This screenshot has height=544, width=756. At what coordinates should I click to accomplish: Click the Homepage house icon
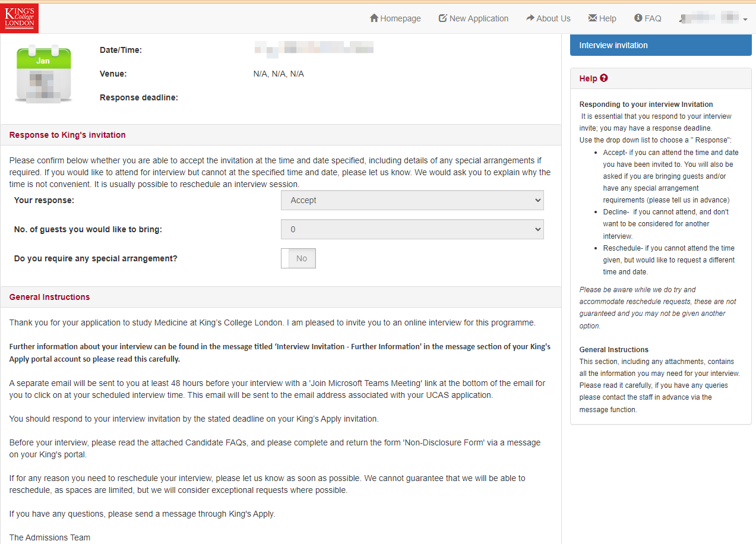374,18
